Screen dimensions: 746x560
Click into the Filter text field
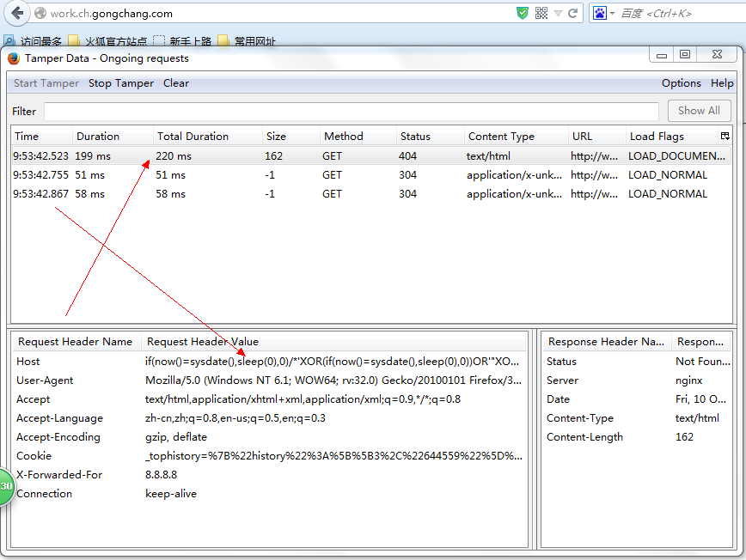352,112
